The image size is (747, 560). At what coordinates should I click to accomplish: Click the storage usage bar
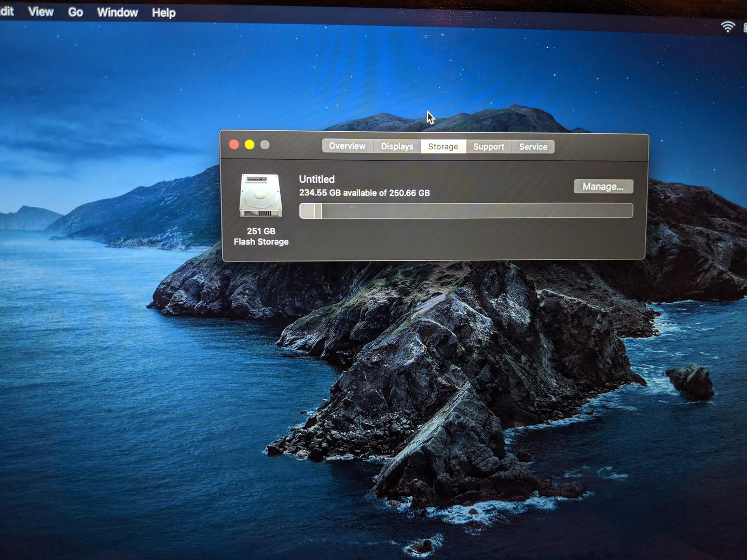(x=466, y=211)
